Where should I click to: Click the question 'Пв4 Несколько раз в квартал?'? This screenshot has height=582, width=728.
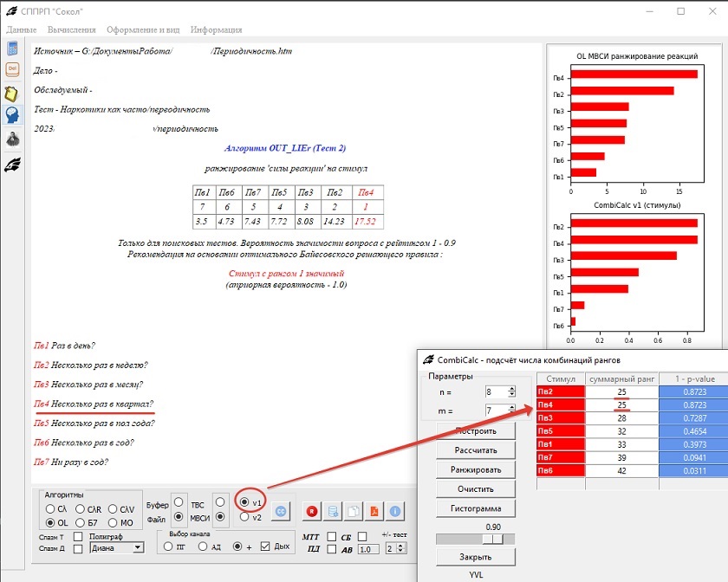[94, 404]
